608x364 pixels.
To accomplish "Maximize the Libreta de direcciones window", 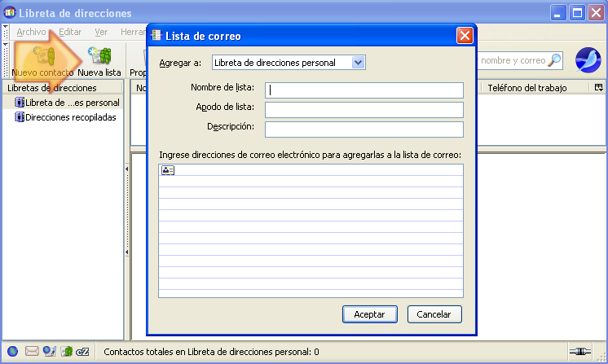I will coord(577,13).
